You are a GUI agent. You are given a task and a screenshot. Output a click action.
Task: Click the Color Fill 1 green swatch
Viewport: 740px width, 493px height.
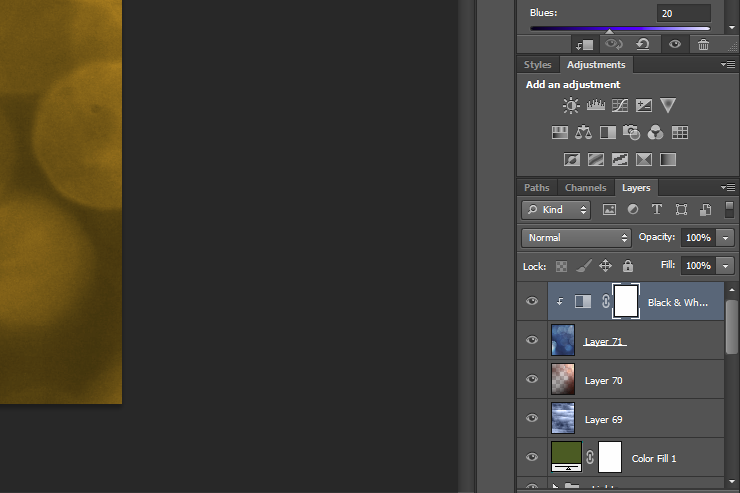[x=566, y=453]
